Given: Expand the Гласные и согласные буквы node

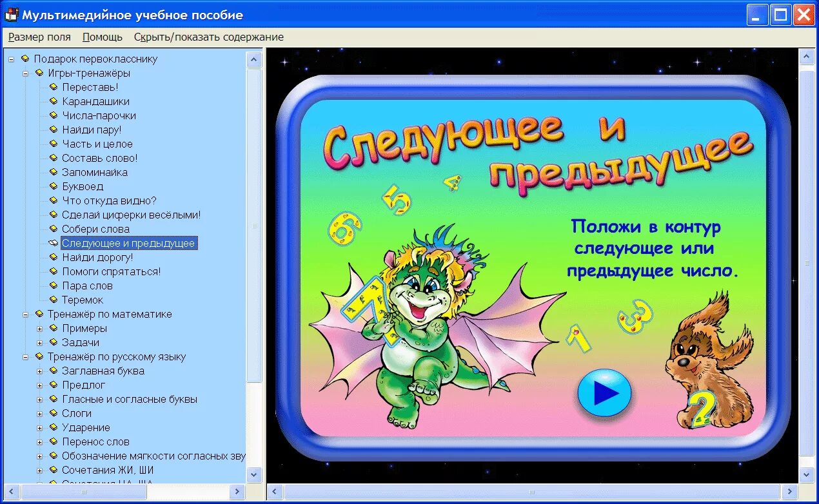Looking at the screenshot, I should click(40, 399).
